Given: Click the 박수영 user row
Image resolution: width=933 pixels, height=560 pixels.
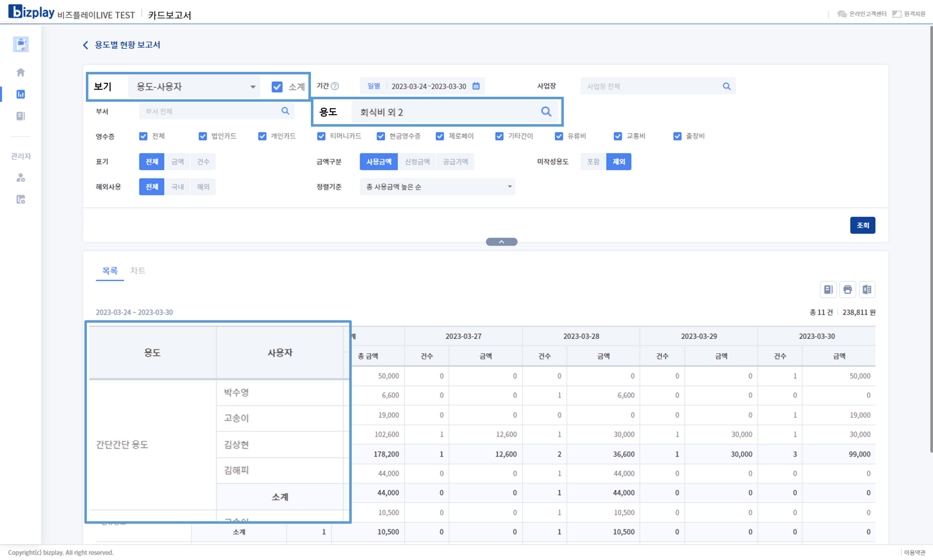Looking at the screenshot, I should (280, 393).
